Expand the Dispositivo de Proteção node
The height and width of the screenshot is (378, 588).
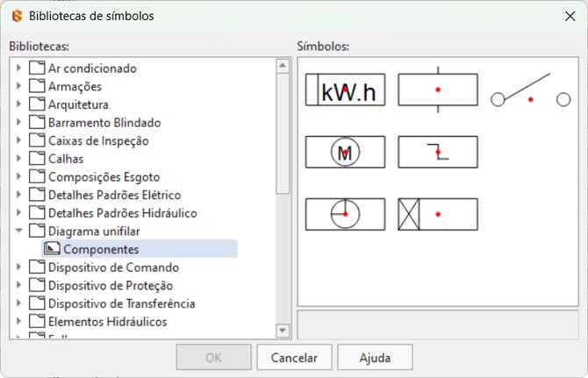(x=18, y=286)
